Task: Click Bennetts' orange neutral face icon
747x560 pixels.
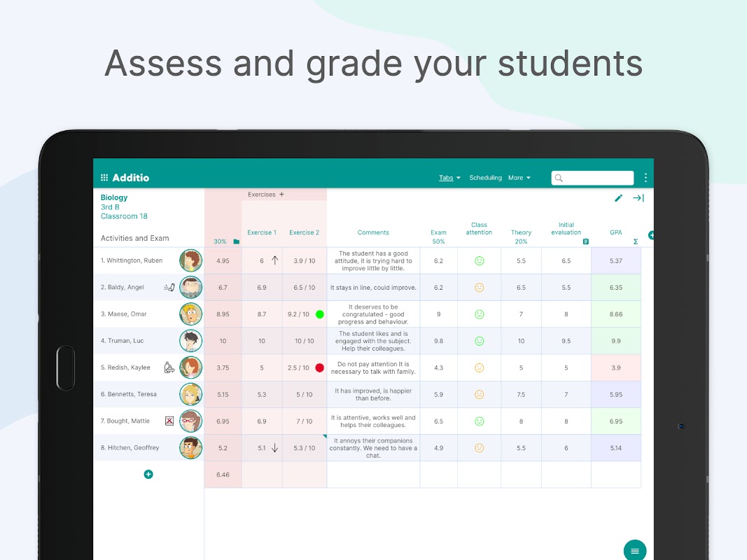Action: point(480,394)
